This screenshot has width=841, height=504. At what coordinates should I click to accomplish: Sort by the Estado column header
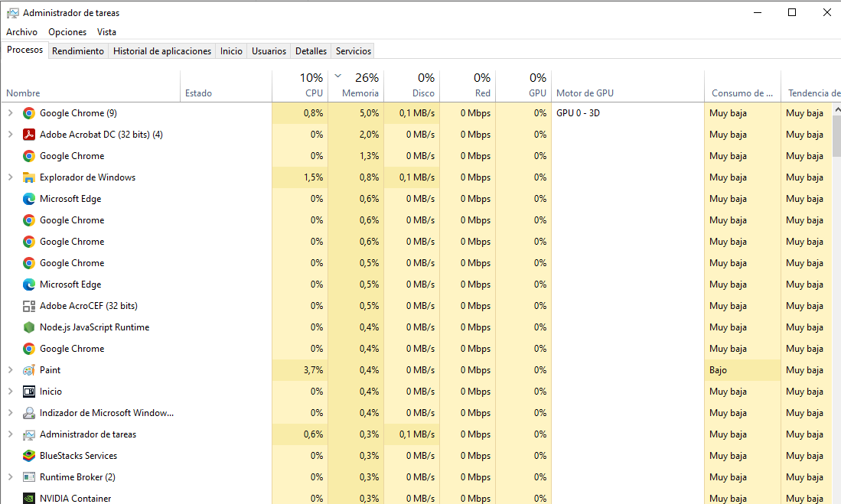[x=226, y=86]
